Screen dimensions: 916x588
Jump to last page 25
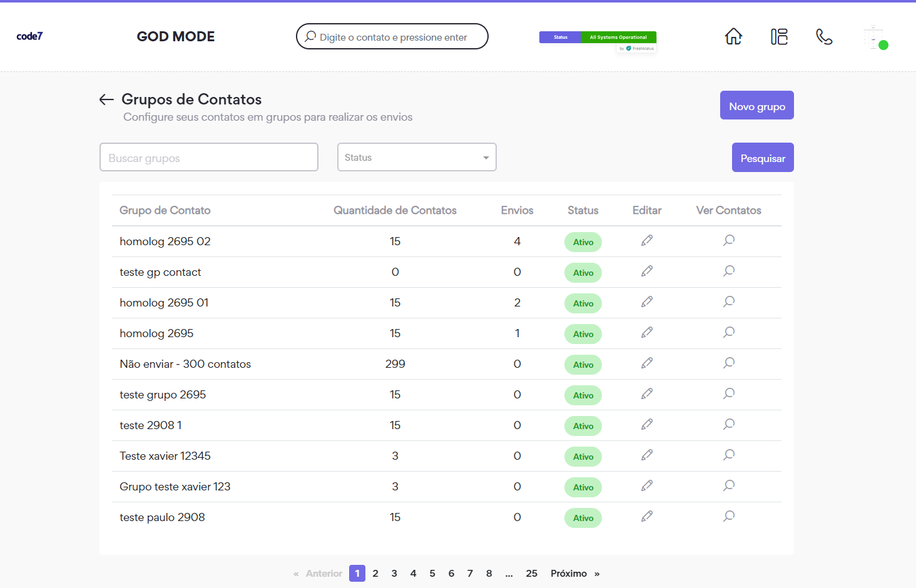[532, 574]
